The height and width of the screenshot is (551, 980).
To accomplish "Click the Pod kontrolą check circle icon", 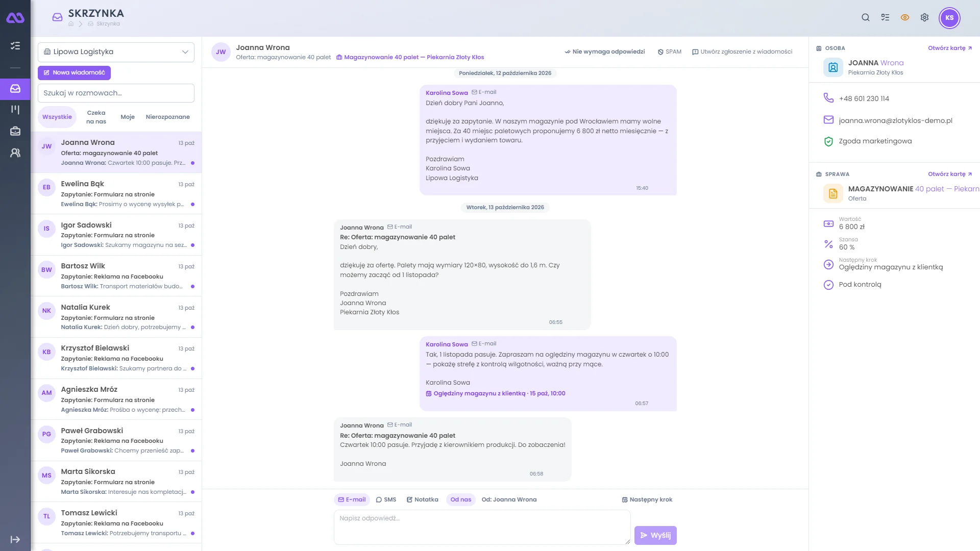I will click(828, 285).
